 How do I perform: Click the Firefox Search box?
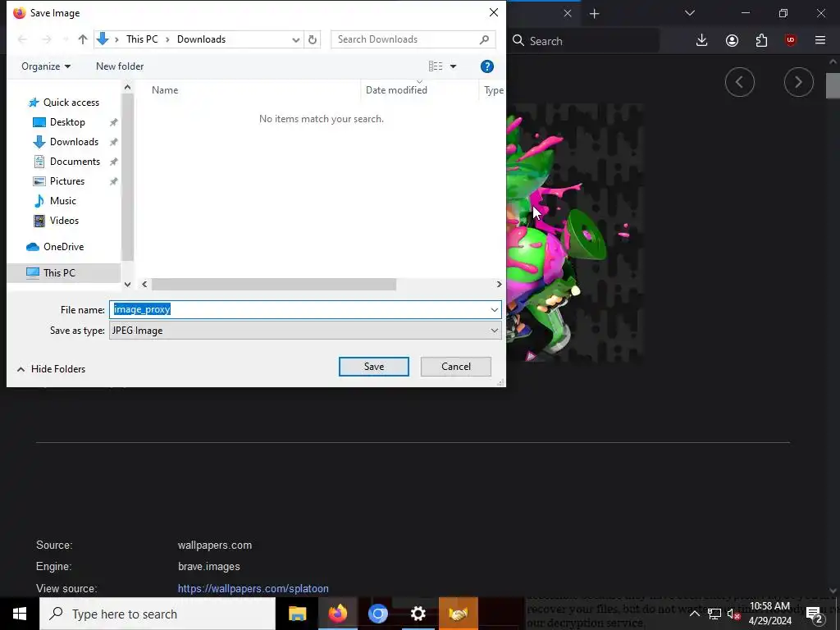click(x=584, y=41)
